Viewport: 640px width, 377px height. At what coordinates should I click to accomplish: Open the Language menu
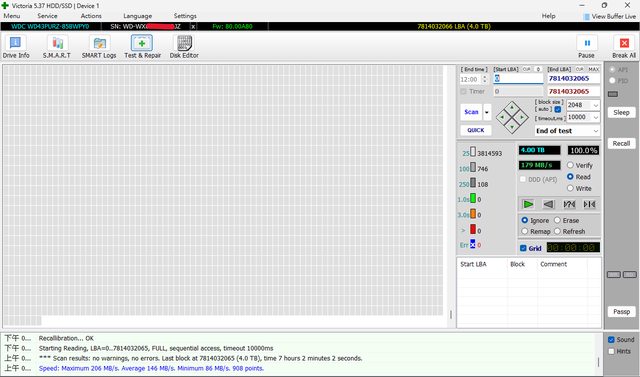[x=138, y=16]
